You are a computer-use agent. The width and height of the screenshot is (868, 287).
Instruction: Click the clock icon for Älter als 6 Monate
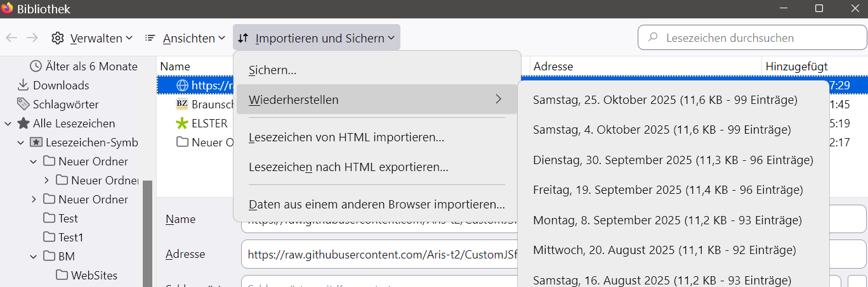[x=36, y=67]
